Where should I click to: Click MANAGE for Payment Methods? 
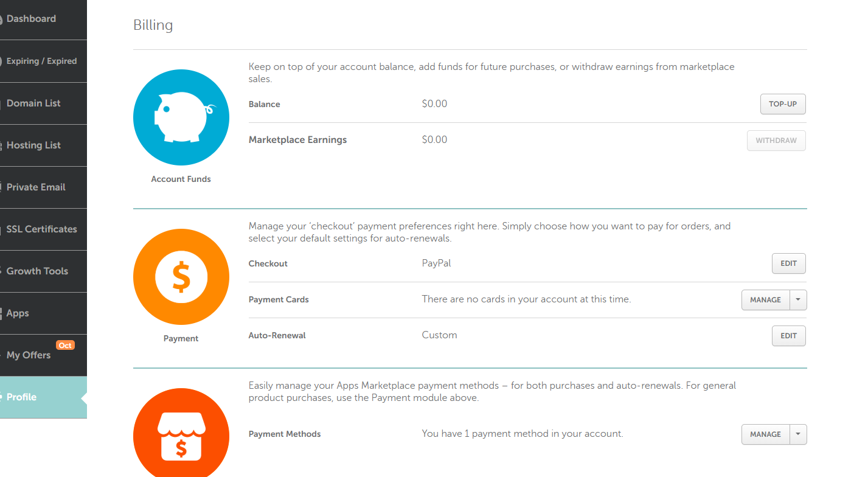[765, 434]
